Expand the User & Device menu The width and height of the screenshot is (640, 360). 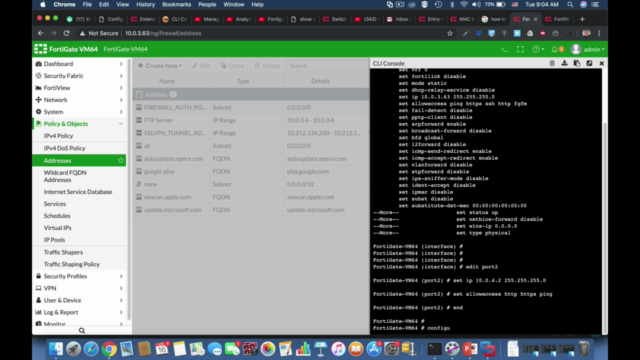click(80, 300)
